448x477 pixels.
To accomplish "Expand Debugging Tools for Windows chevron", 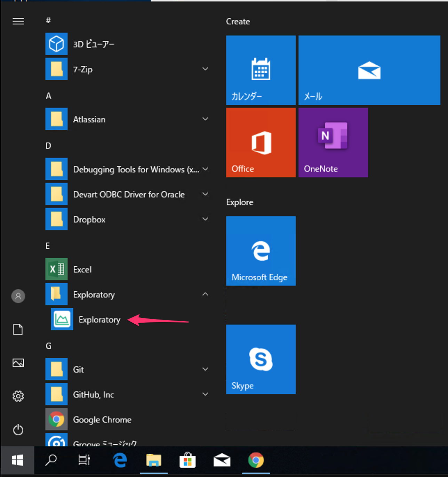I will 205,169.
